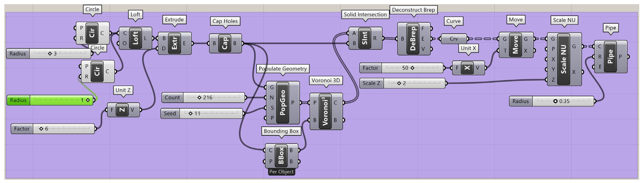Image resolution: width=644 pixels, height=183 pixels.
Task: Select the BBox bounding box component
Action: (x=281, y=156)
